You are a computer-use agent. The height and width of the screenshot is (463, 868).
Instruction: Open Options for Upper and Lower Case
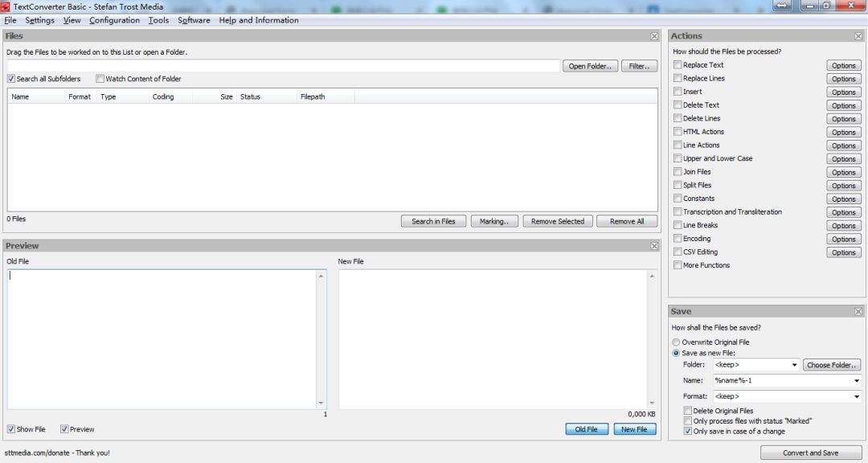pyautogui.click(x=844, y=159)
